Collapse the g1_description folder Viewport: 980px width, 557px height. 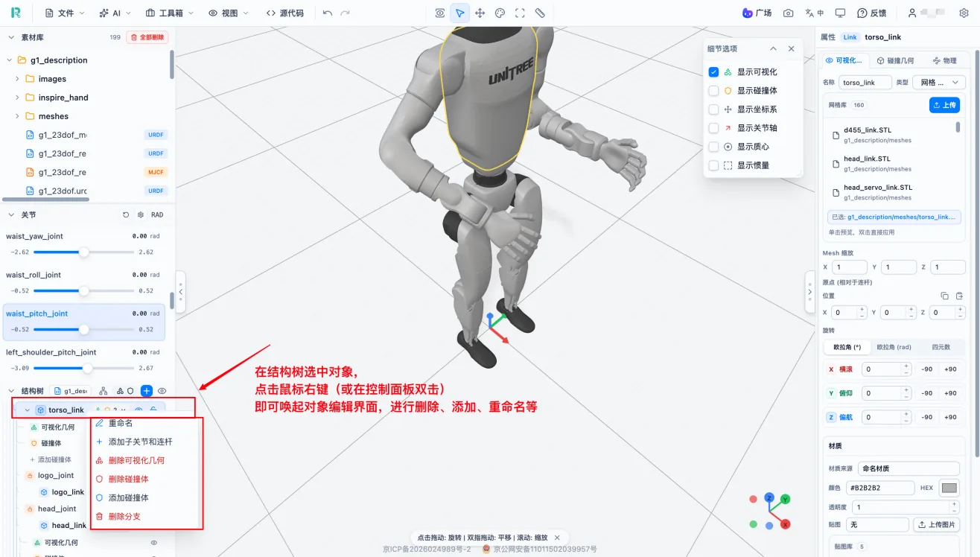[x=10, y=60]
